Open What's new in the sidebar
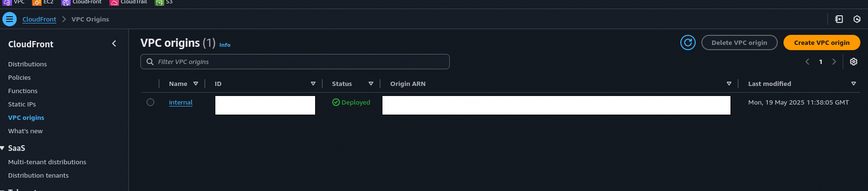This screenshot has width=868, height=191. click(25, 131)
